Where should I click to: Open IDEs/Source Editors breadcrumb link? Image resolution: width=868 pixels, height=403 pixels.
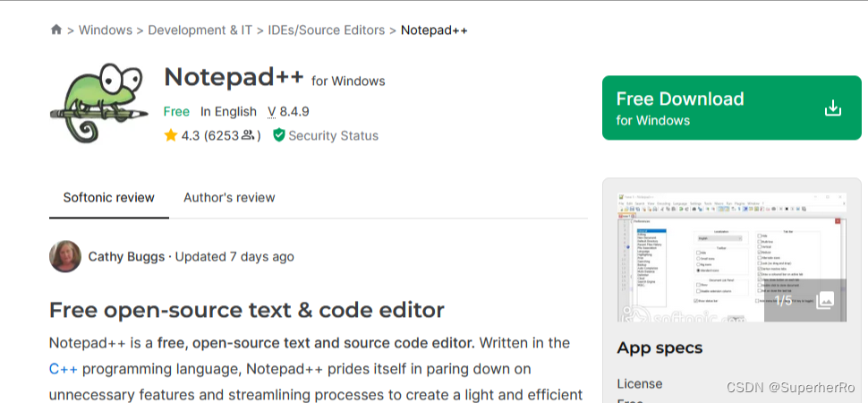326,30
